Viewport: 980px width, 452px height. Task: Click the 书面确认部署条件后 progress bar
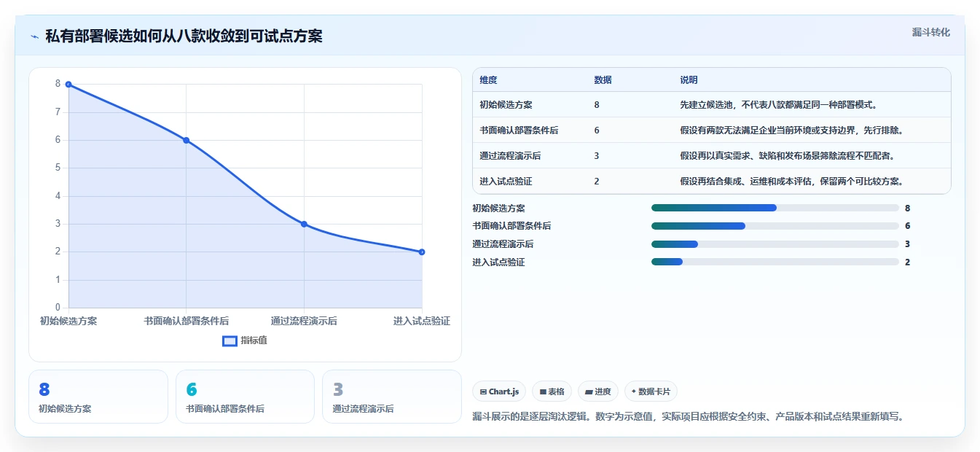[x=775, y=226]
